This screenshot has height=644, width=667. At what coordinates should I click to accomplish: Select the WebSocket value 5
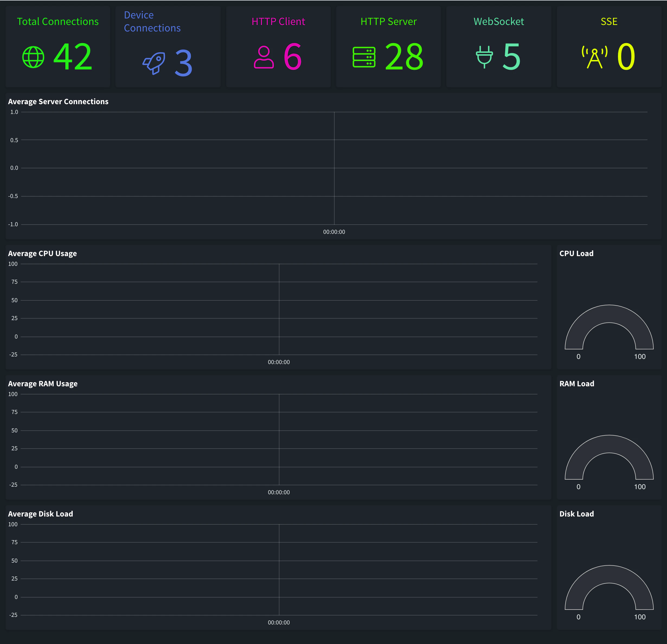[x=512, y=57]
